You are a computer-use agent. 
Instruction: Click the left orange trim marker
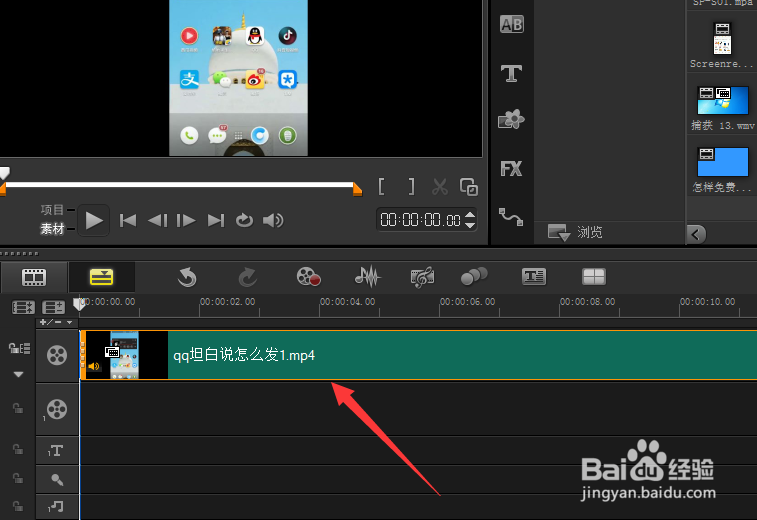pyautogui.click(x=2, y=189)
